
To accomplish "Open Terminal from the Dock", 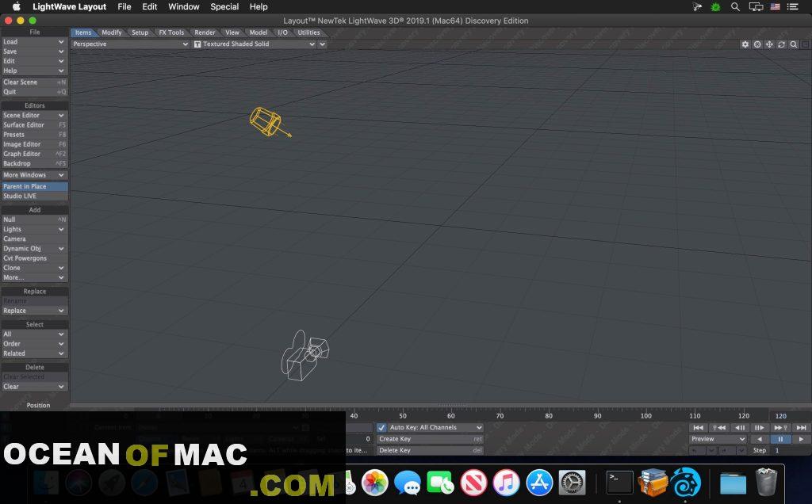I will (620, 483).
